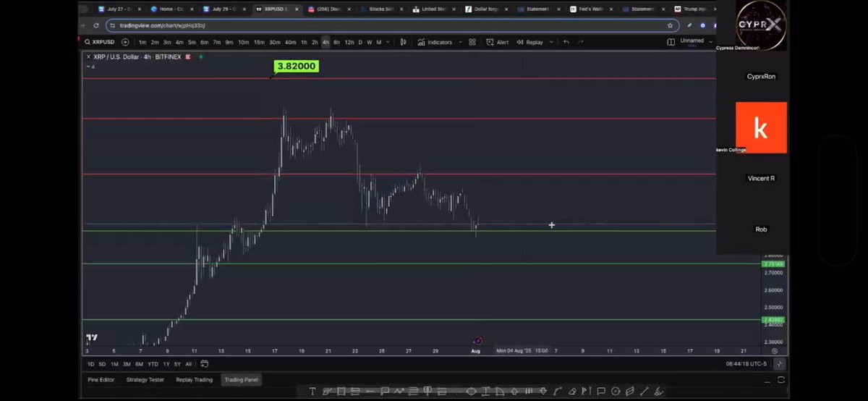Redo the chart action

(580, 42)
